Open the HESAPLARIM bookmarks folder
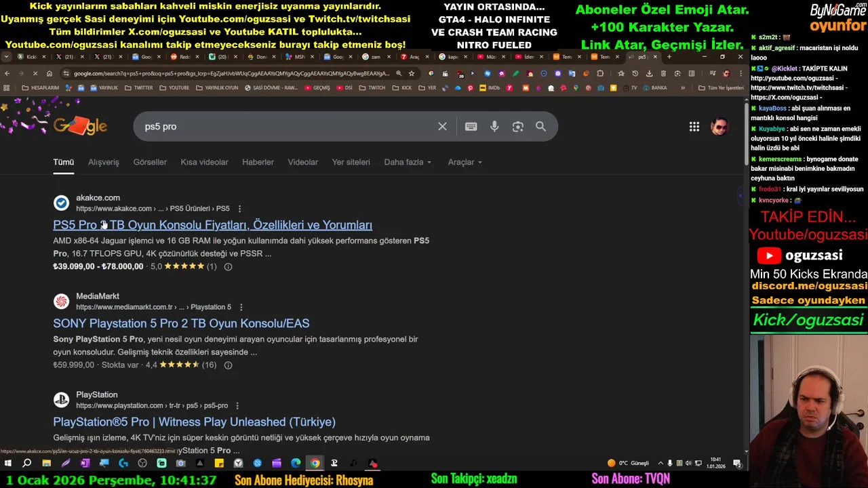Viewport: 868px width, 488px height. (41, 87)
